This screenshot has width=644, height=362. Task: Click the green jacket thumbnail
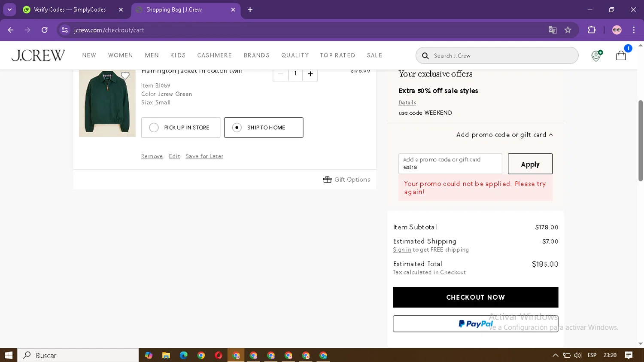point(107,103)
